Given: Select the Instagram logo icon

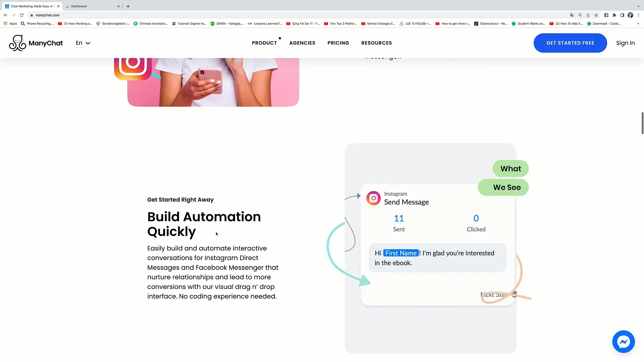Looking at the screenshot, I should 373,197.
